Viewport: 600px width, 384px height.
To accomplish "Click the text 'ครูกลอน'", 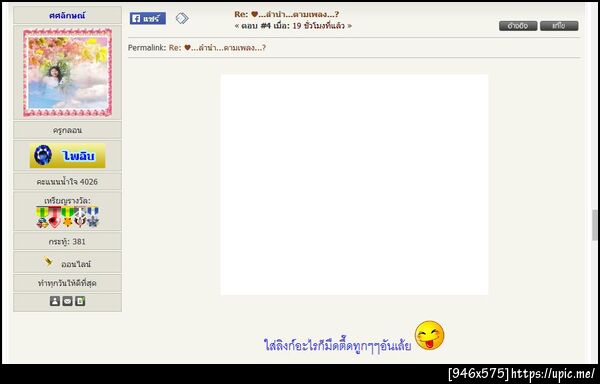I will pyautogui.click(x=67, y=130).
